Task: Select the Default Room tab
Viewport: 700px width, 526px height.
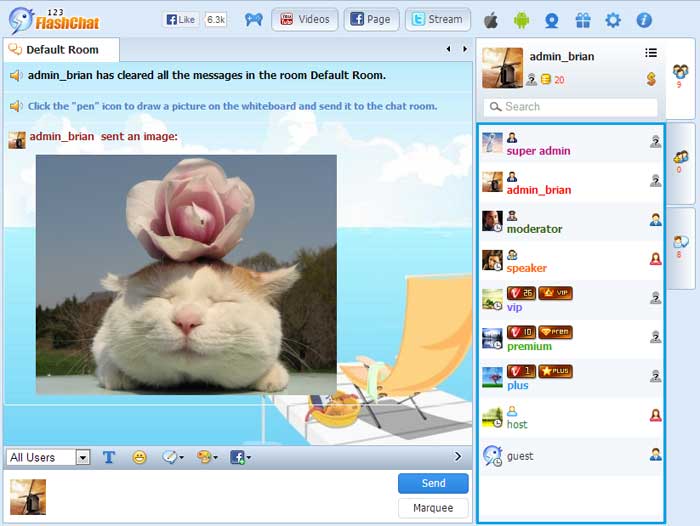Action: [x=61, y=50]
